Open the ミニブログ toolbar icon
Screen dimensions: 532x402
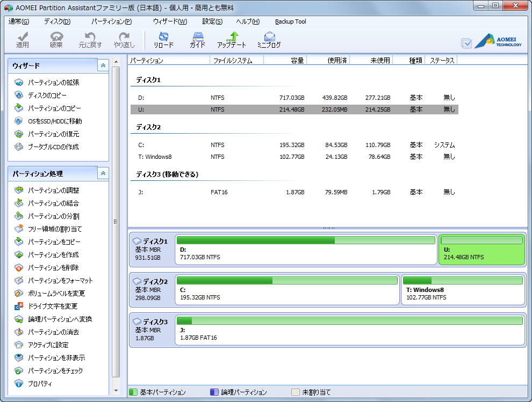tap(268, 39)
